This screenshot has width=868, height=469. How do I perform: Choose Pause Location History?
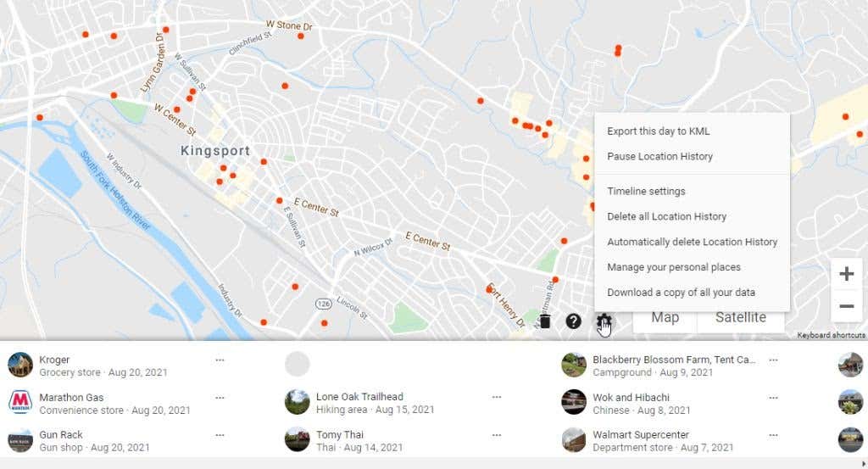click(x=659, y=157)
